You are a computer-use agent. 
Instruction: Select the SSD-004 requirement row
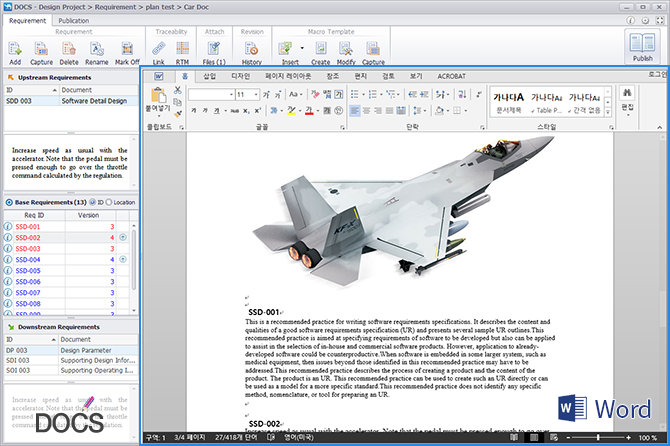[67, 259]
